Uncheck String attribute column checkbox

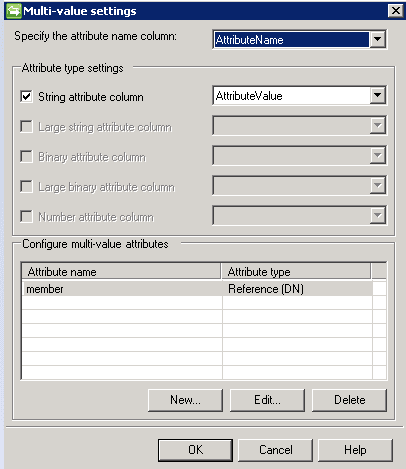point(26,97)
